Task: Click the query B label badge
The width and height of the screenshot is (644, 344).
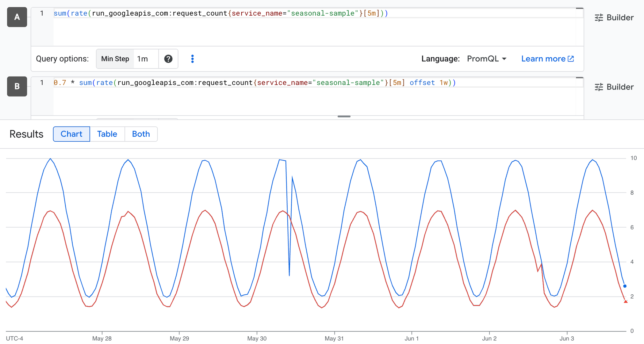Action: (17, 86)
